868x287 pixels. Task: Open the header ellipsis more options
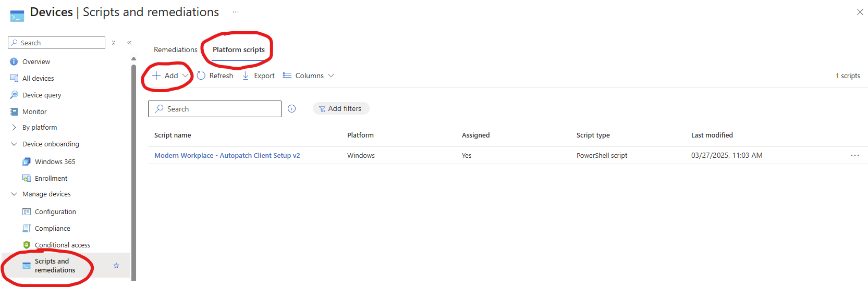[236, 11]
